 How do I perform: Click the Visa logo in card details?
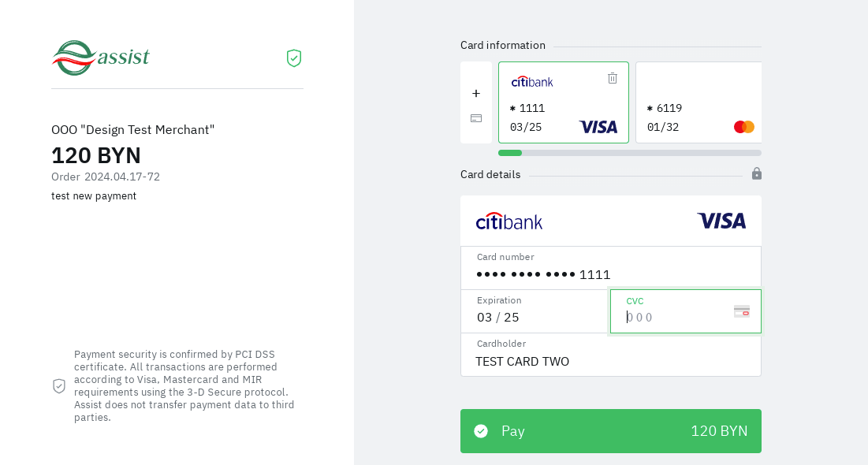tap(721, 221)
